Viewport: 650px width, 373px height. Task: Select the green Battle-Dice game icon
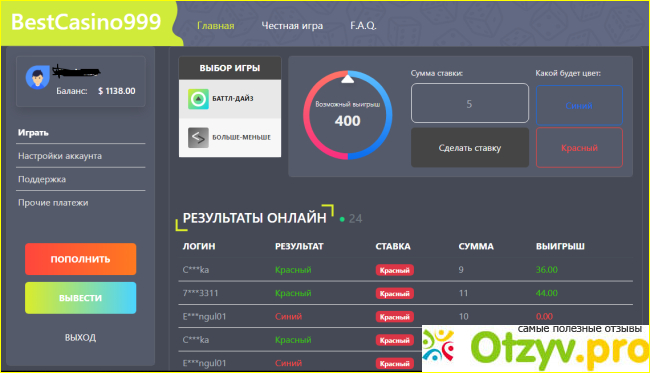[198, 99]
